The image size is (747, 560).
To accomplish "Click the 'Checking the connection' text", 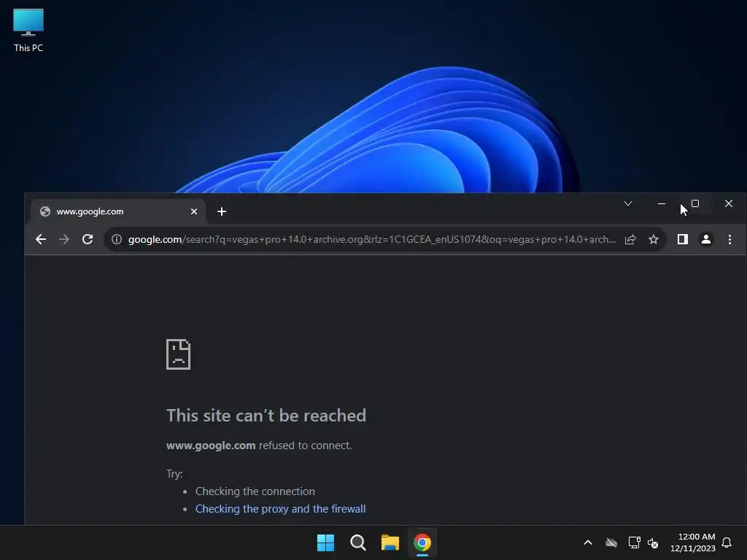I will coord(255,491).
